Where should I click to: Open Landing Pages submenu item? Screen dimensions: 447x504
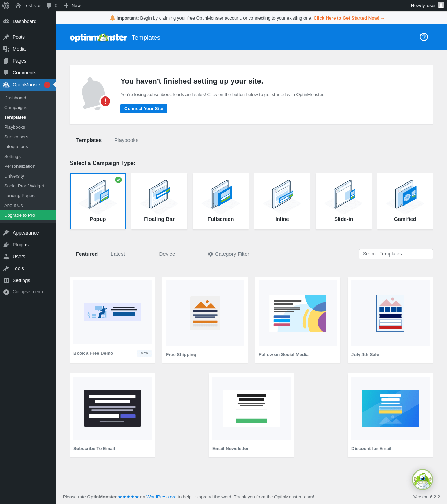(19, 196)
